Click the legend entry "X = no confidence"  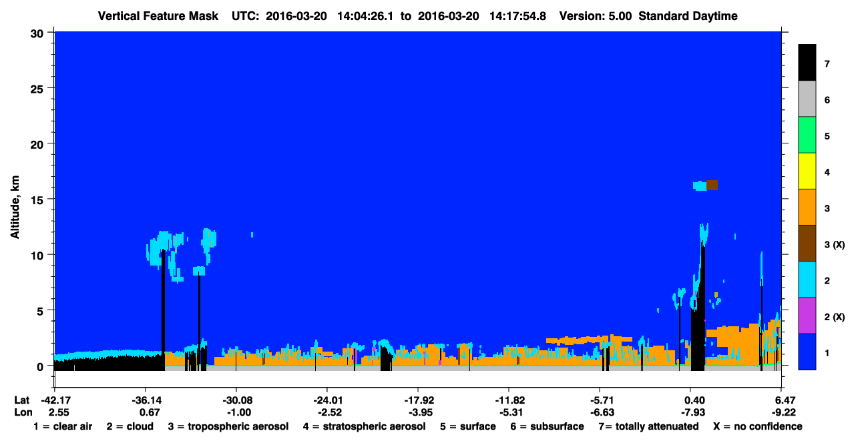tap(758, 426)
